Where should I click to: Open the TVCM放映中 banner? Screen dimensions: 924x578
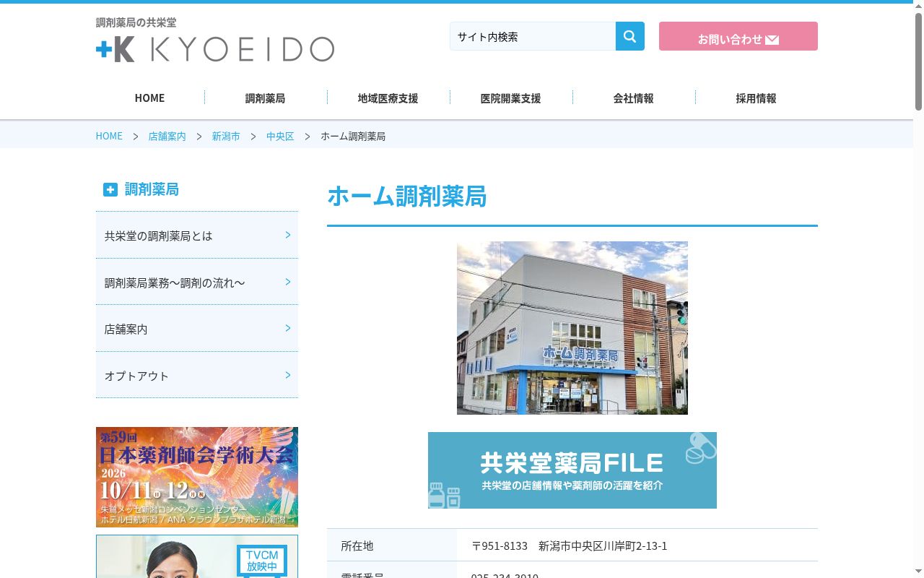coord(197,556)
